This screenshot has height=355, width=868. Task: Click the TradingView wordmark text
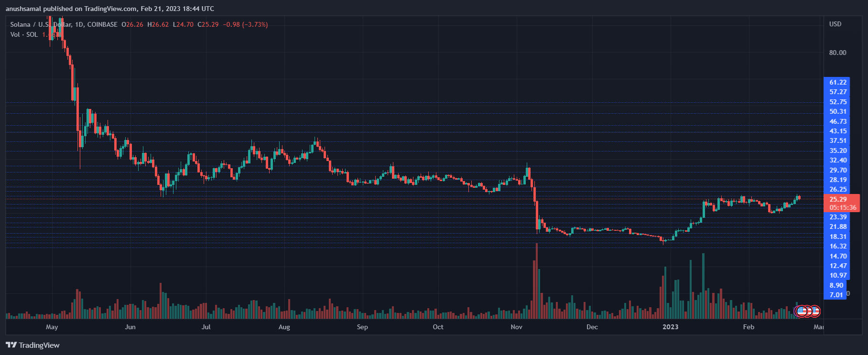tap(39, 345)
